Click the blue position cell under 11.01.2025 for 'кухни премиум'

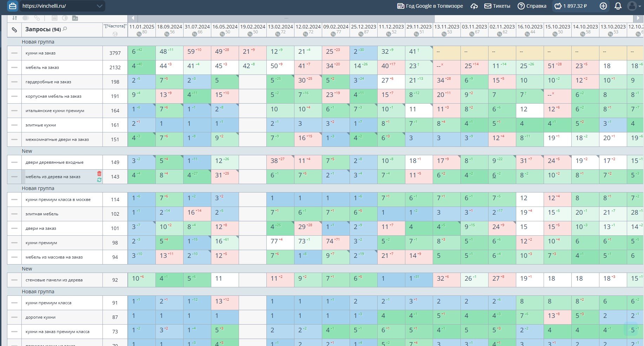pos(141,243)
